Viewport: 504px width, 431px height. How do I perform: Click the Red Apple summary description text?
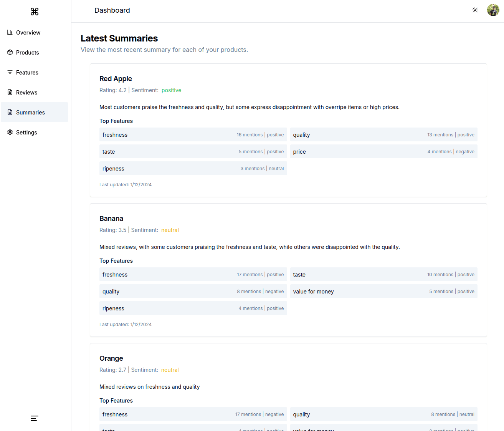[x=250, y=107]
